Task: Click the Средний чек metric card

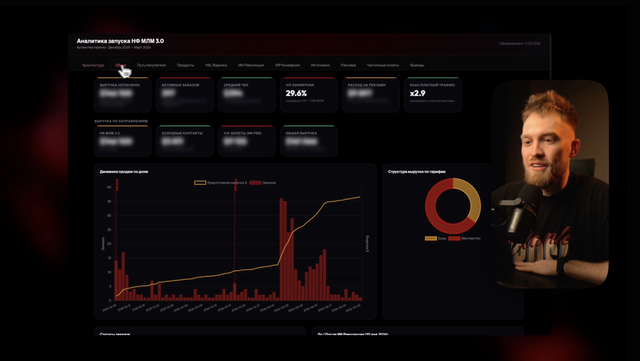Action: (247, 94)
